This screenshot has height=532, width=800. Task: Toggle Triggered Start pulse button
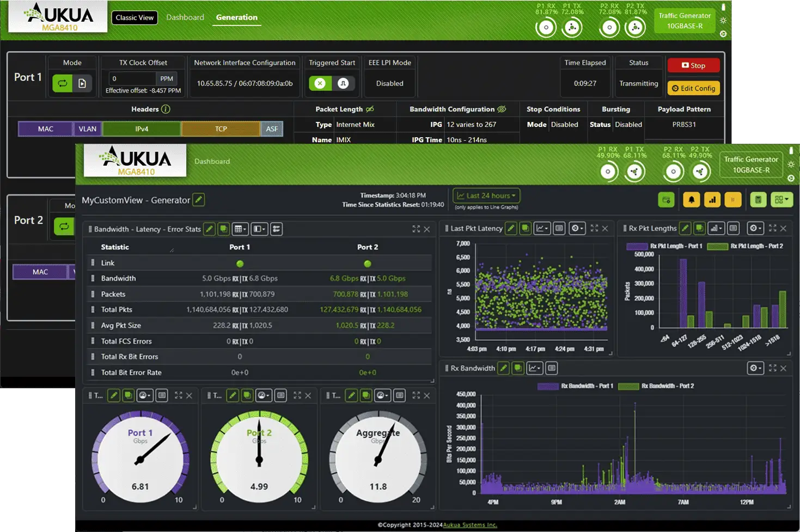pos(343,83)
